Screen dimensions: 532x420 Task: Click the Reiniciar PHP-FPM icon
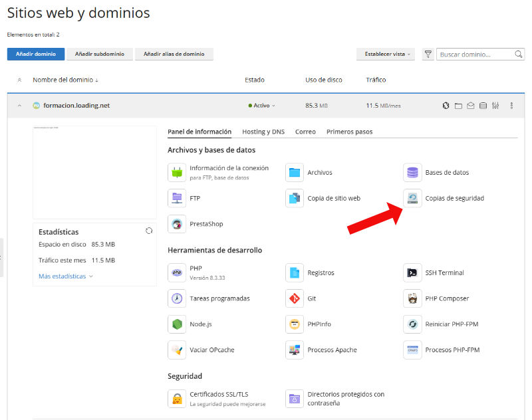click(x=412, y=324)
